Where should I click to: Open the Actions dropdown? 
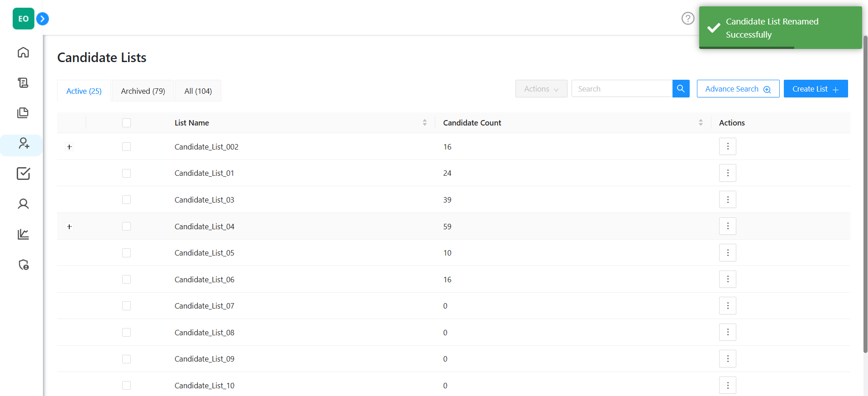pos(541,89)
